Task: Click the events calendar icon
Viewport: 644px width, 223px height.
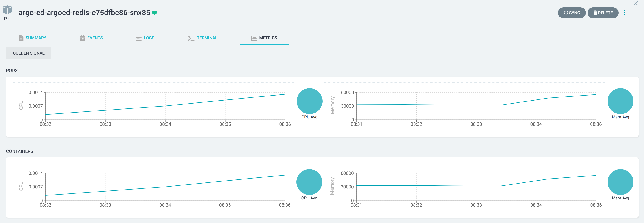Action: 82,38
